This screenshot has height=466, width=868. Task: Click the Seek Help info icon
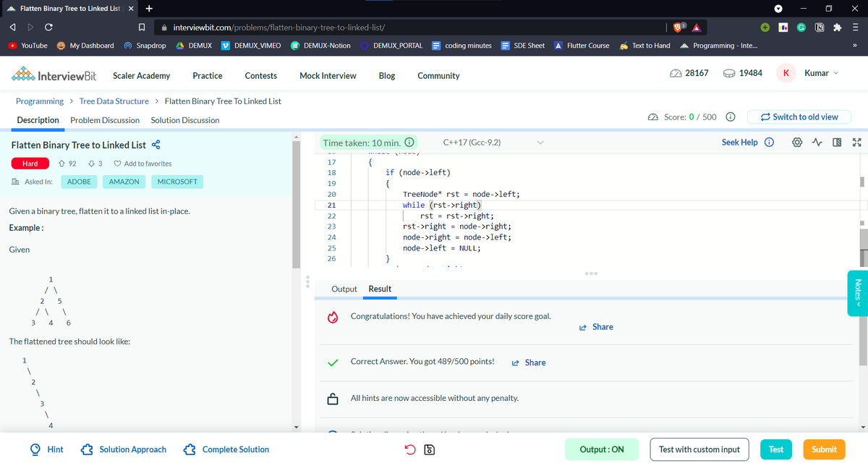[x=770, y=143]
